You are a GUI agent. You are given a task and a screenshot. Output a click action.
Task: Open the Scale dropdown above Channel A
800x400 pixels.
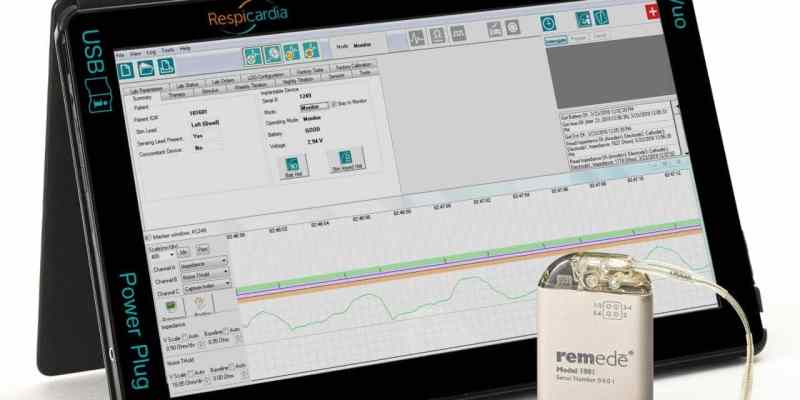pyautogui.click(x=161, y=255)
